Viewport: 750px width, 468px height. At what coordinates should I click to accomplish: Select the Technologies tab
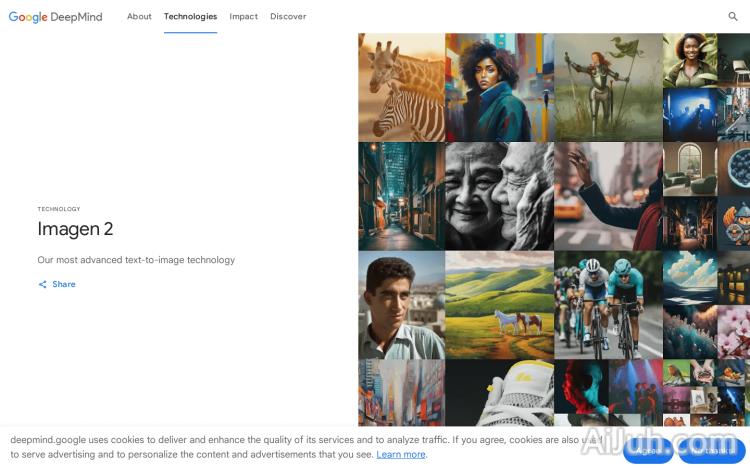[x=190, y=17]
